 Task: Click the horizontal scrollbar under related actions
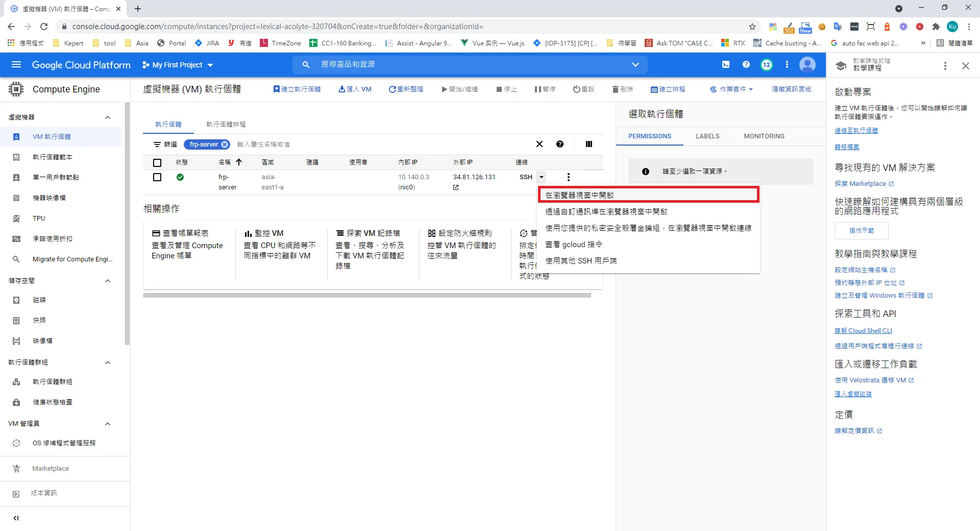(x=366, y=296)
